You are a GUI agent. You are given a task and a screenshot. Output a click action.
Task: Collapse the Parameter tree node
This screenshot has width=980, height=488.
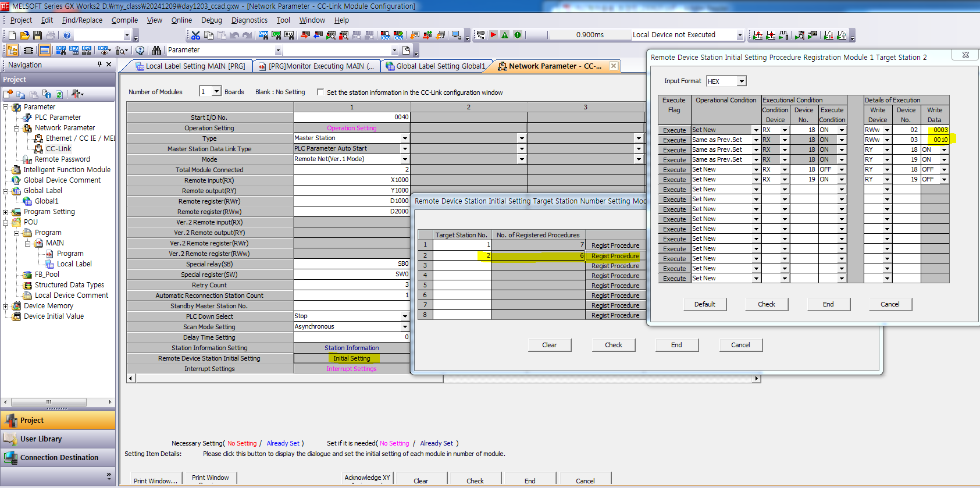pos(6,107)
